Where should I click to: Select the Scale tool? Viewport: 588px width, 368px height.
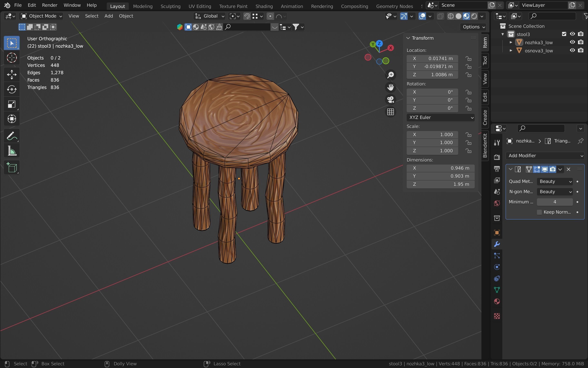click(x=12, y=104)
